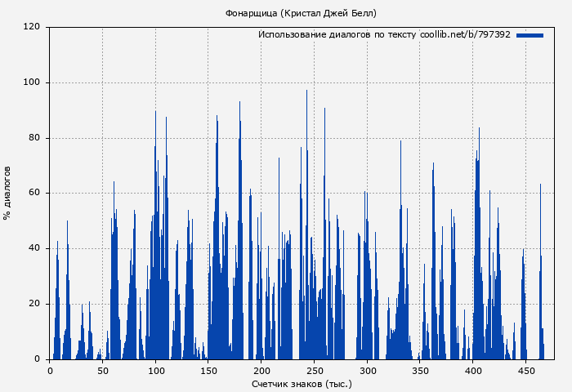This screenshot has width=572, height=392.
Task: Select the horizontal axis label "Счетчик знаков (тыс.)"
Action: (x=302, y=383)
